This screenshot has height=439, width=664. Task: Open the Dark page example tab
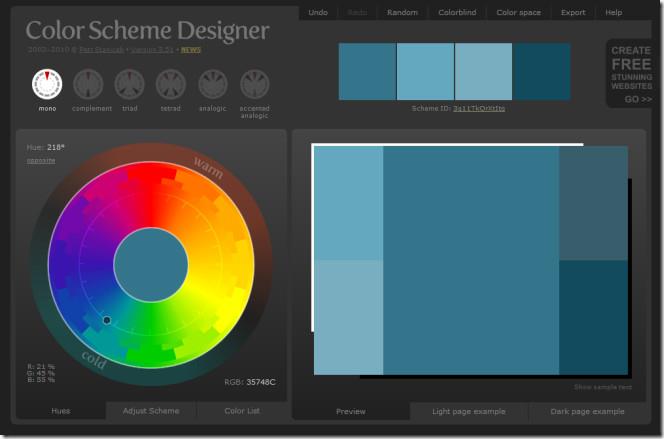coord(587,411)
